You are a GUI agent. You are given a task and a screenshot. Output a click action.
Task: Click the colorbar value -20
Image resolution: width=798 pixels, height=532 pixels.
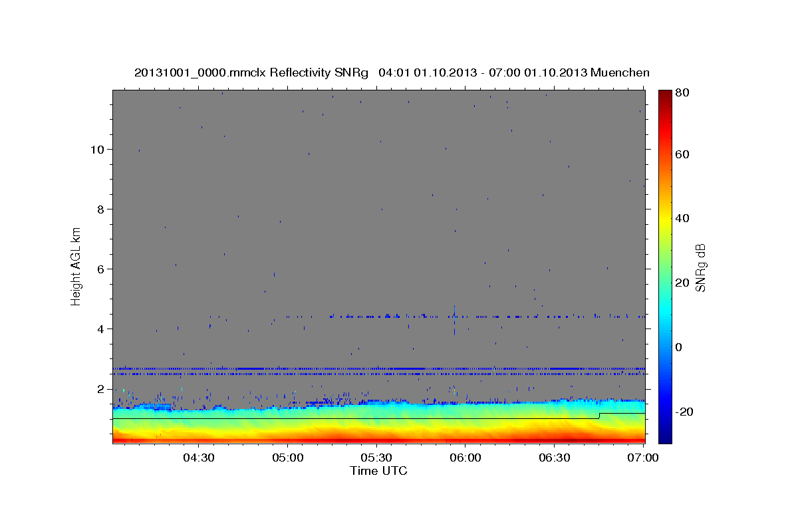[683, 412]
